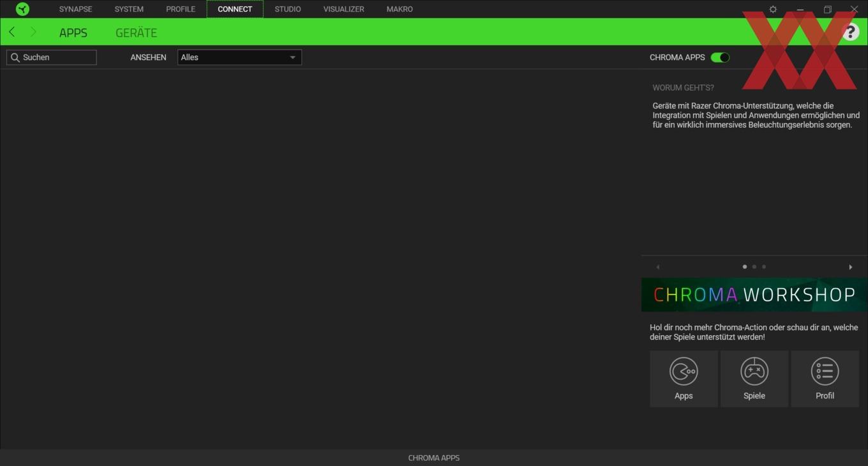Show next info slide arrow
The height and width of the screenshot is (466, 868).
pyautogui.click(x=850, y=267)
